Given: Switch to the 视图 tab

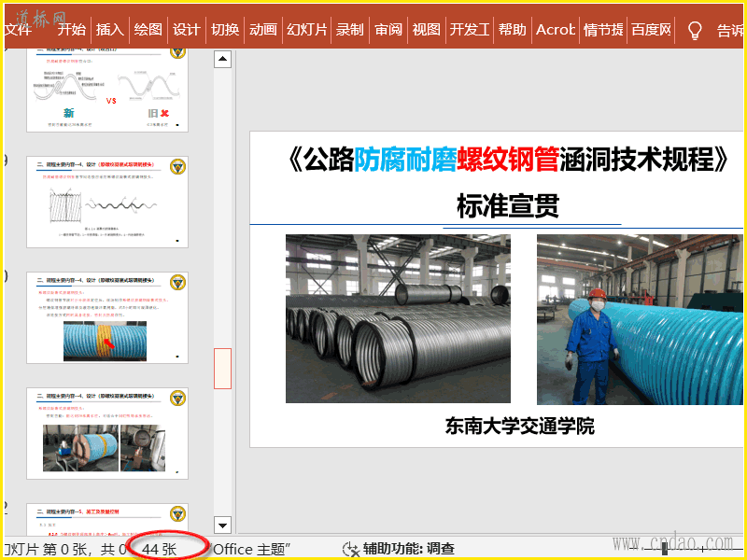Looking at the screenshot, I should [427, 30].
